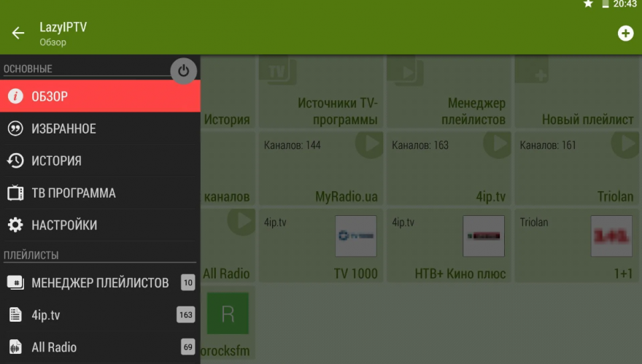Click the playlist manager icon beside МЕНЕДЖЕР ПЛЕЙЛИСТОВ

point(15,282)
